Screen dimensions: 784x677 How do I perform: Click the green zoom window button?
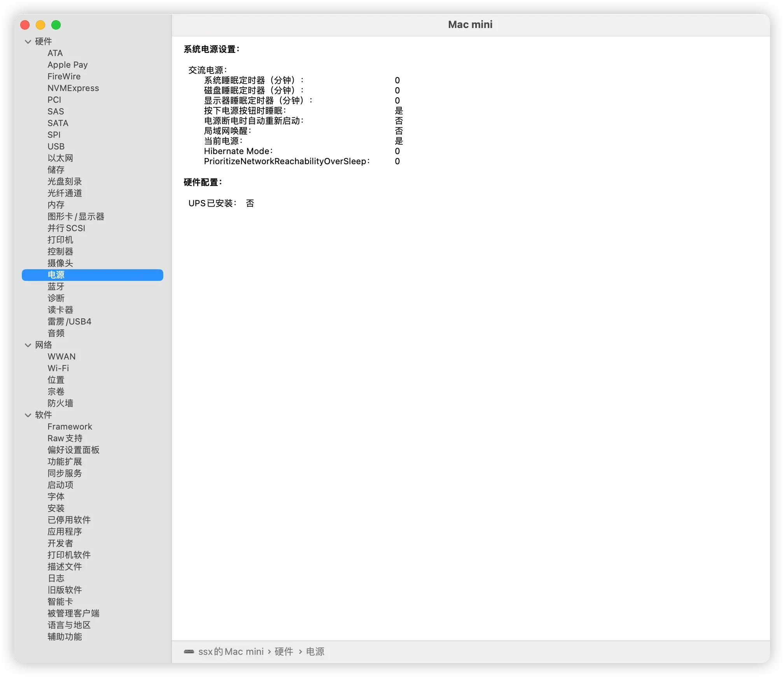click(x=56, y=25)
